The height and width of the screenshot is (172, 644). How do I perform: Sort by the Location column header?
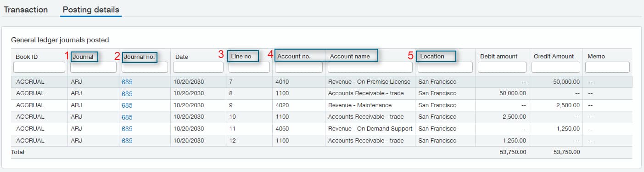coord(432,56)
